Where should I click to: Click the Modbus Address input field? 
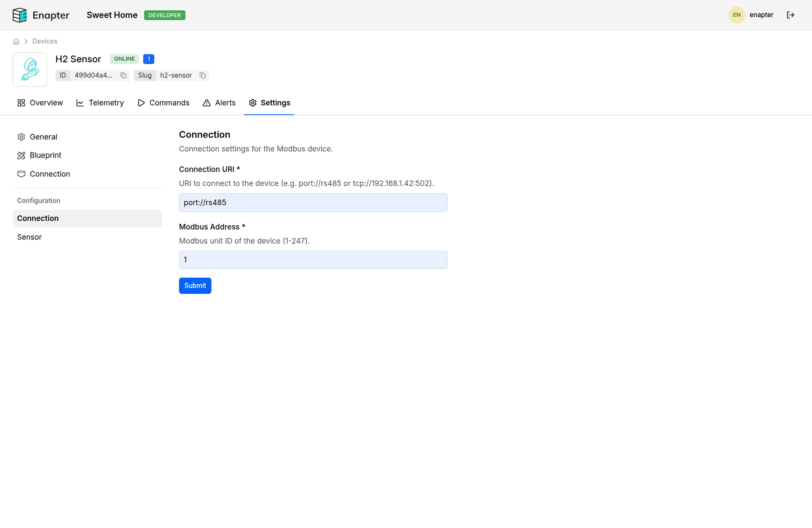click(x=313, y=259)
